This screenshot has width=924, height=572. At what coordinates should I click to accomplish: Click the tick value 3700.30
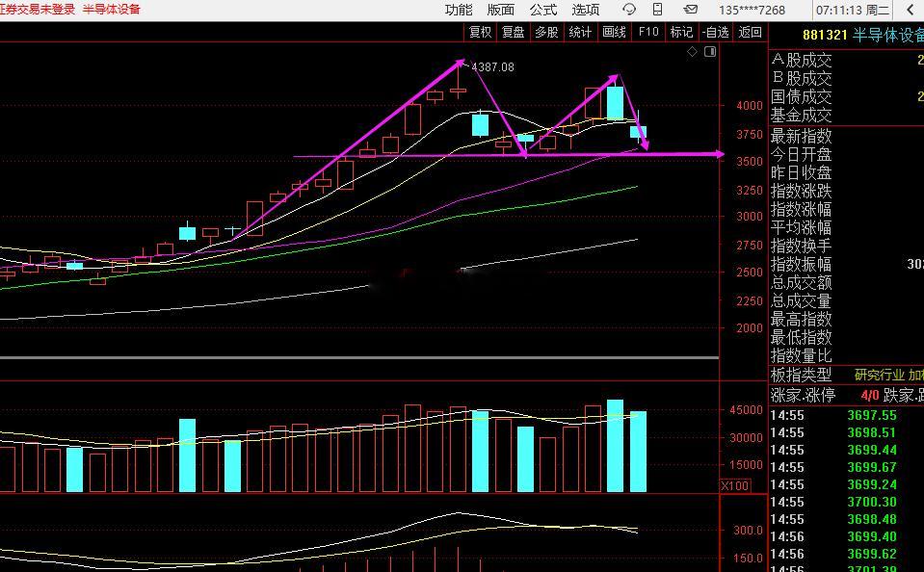pos(872,502)
